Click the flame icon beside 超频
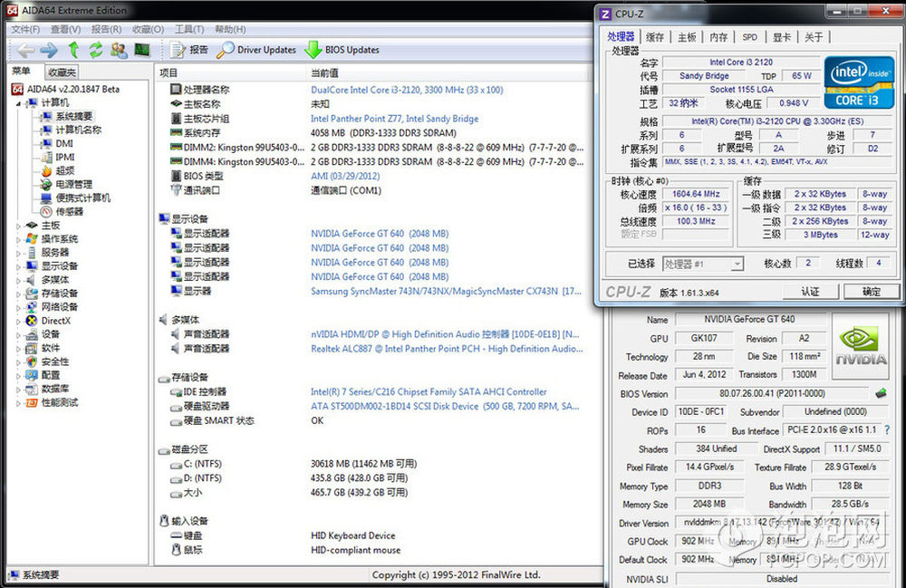 (x=46, y=170)
